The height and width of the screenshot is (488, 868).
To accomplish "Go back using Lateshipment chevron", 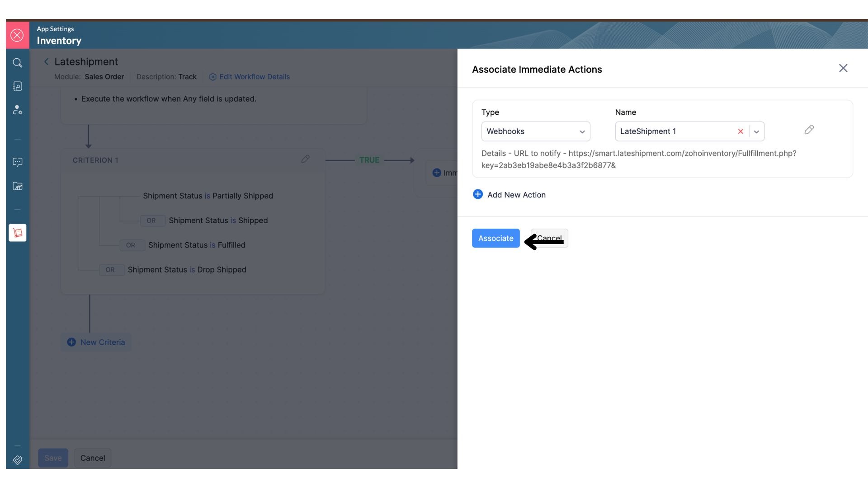I will tap(46, 62).
